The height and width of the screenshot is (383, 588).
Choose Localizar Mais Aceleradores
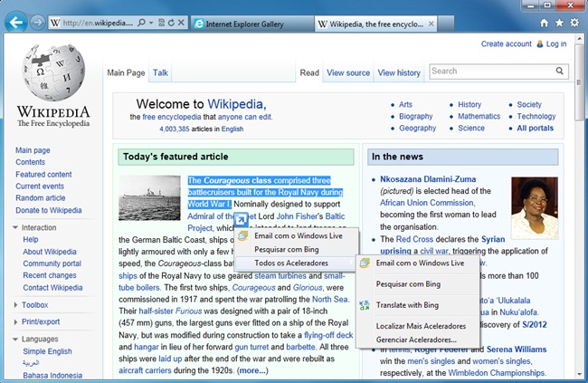[x=421, y=326]
